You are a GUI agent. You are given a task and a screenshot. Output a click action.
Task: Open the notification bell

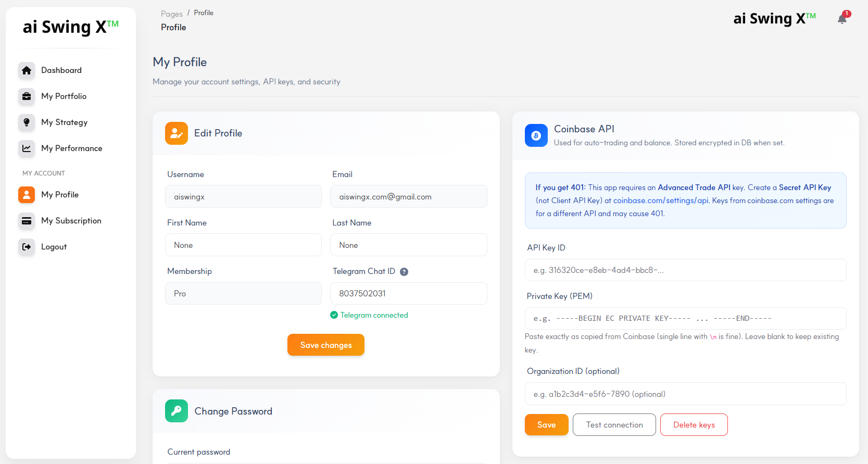coord(842,18)
